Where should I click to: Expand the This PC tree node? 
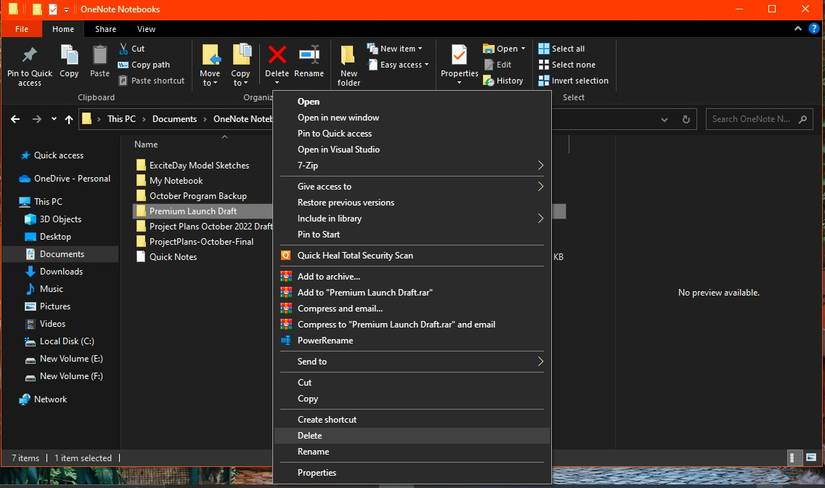coord(10,202)
